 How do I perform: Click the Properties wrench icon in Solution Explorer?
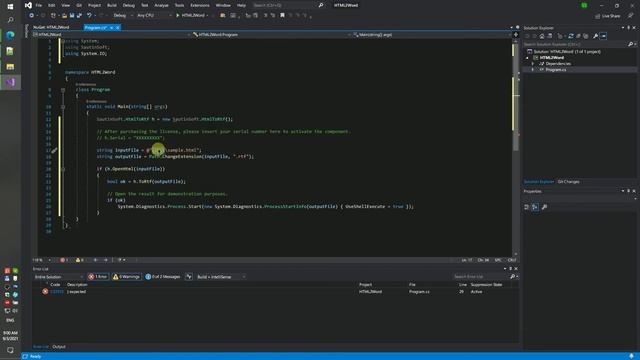(596, 36)
